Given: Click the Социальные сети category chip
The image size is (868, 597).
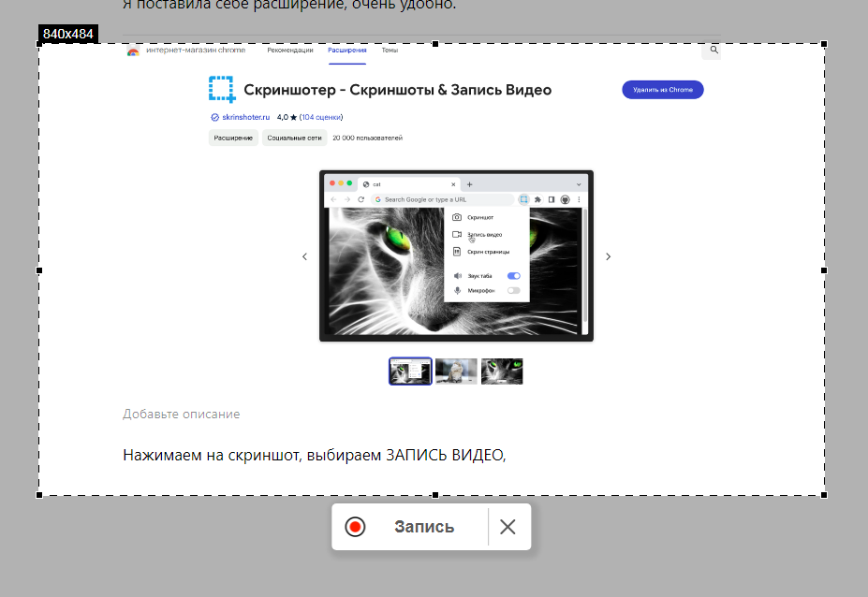Looking at the screenshot, I should [x=295, y=138].
